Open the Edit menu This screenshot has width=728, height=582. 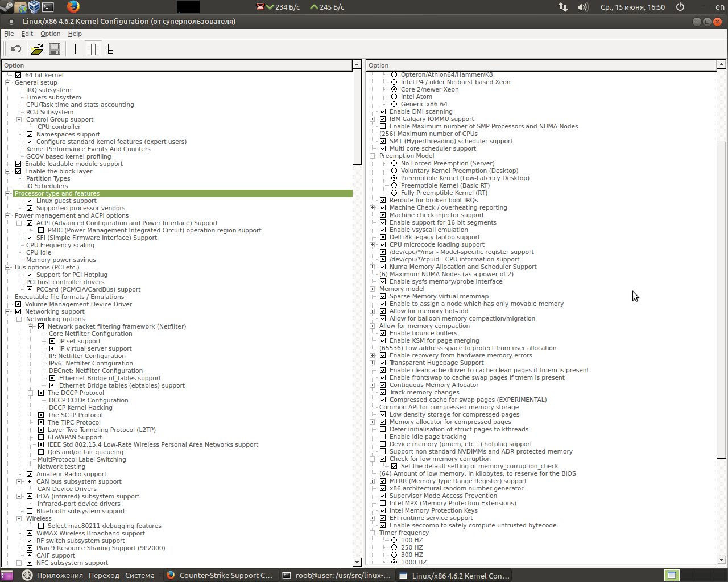[x=27, y=34]
